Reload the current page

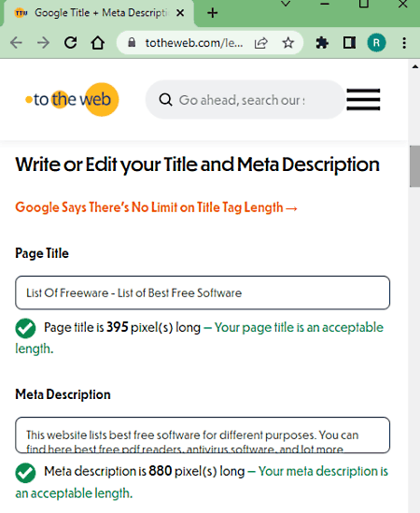click(70, 43)
